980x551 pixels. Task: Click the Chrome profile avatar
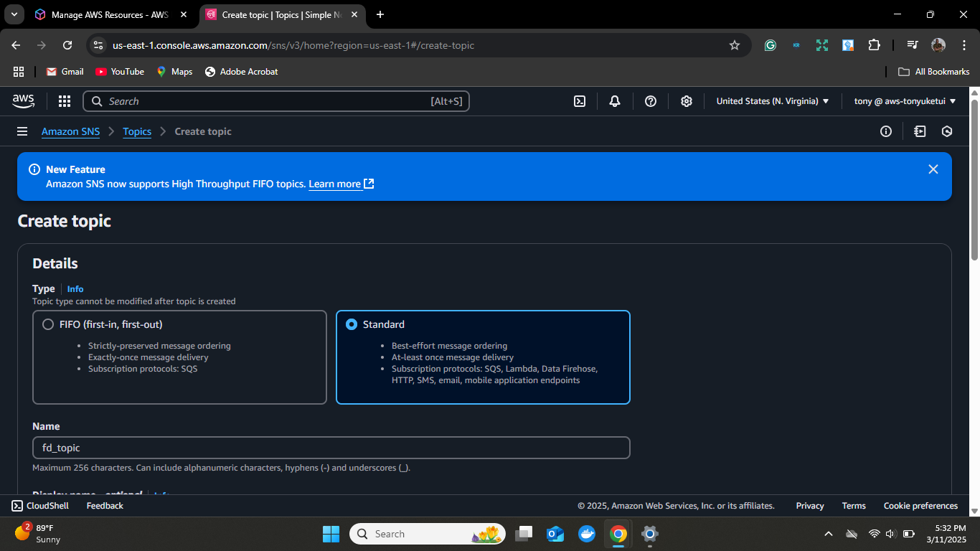pyautogui.click(x=938, y=45)
